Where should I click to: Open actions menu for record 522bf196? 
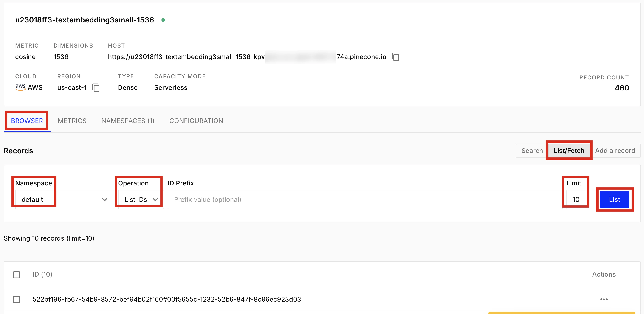tap(604, 299)
